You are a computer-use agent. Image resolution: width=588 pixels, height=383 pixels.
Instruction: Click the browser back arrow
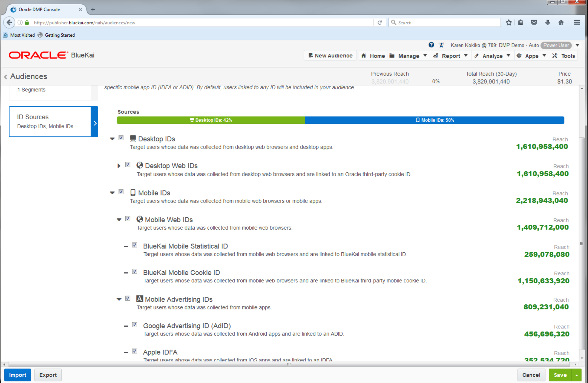tap(9, 22)
